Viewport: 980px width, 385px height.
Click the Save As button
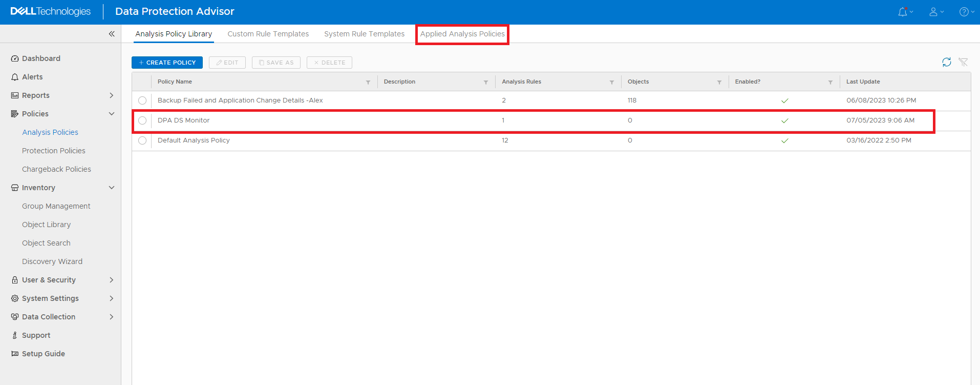coord(276,63)
